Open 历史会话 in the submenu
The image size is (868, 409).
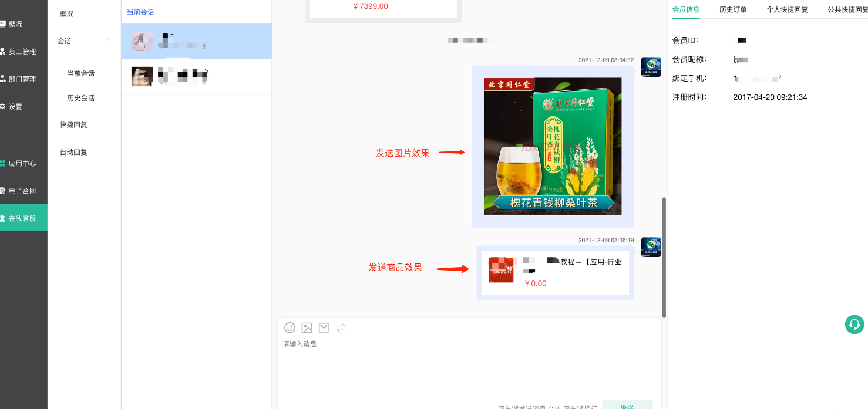(81, 98)
